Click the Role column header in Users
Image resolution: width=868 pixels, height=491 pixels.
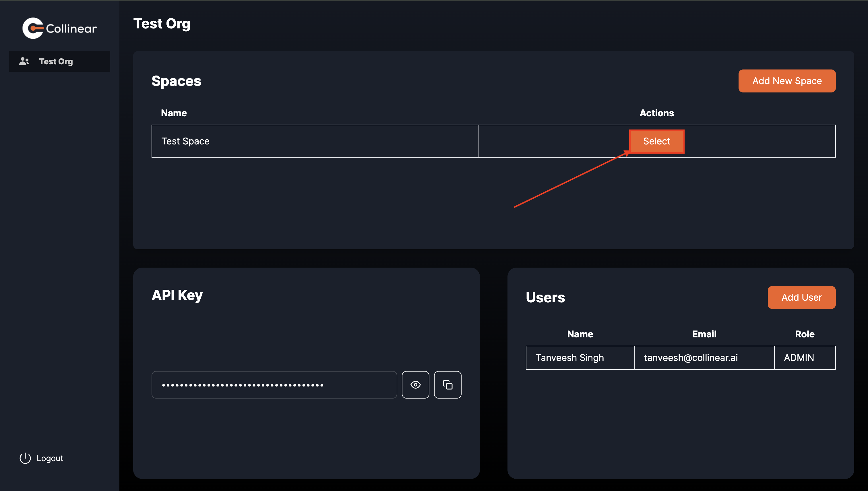click(805, 334)
